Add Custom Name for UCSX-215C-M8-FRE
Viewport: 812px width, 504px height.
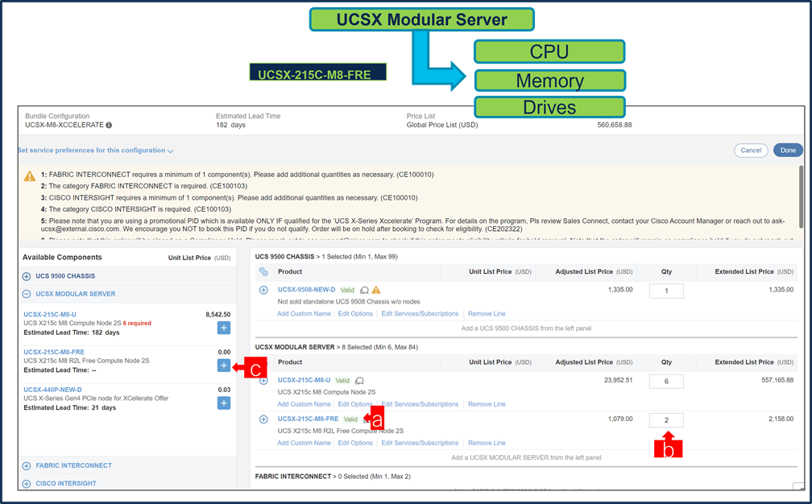pyautogui.click(x=304, y=443)
